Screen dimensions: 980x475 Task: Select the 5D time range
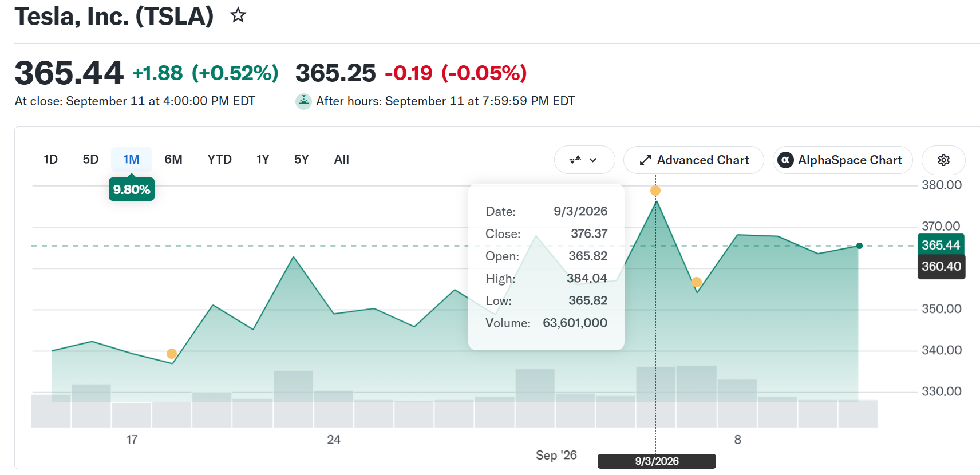(x=90, y=160)
